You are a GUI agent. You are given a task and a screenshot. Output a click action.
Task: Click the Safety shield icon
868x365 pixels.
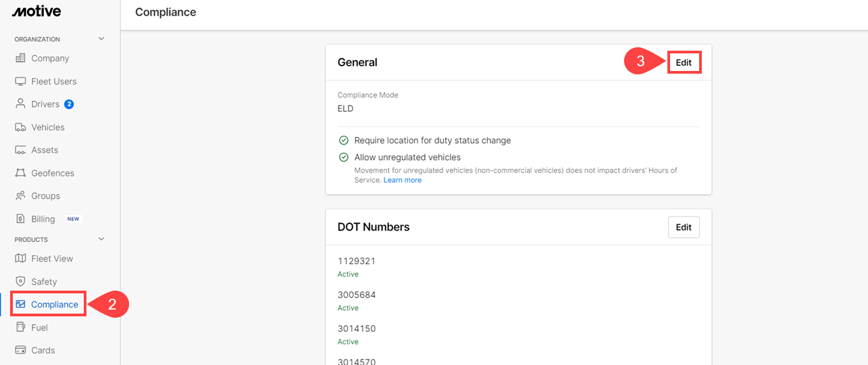pos(20,281)
